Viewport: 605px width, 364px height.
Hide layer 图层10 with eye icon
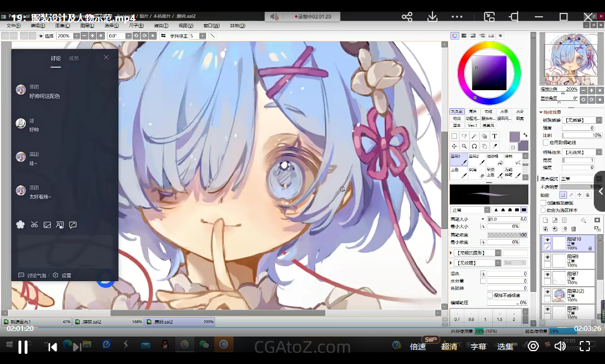[x=547, y=240]
